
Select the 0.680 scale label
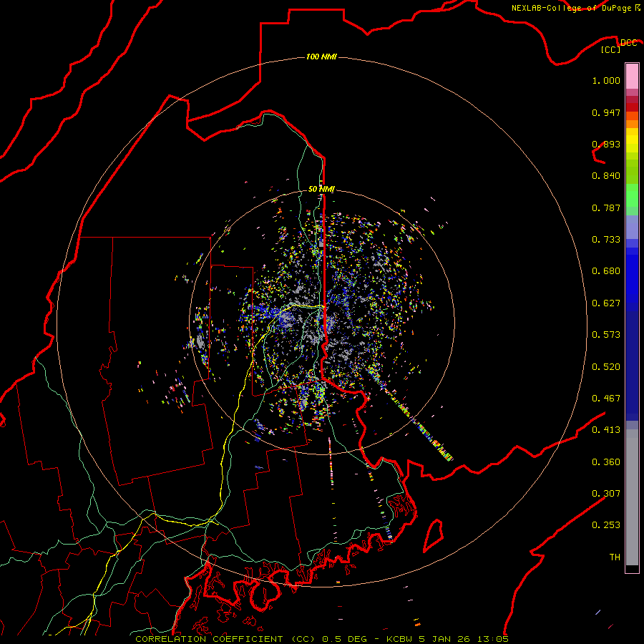606,271
